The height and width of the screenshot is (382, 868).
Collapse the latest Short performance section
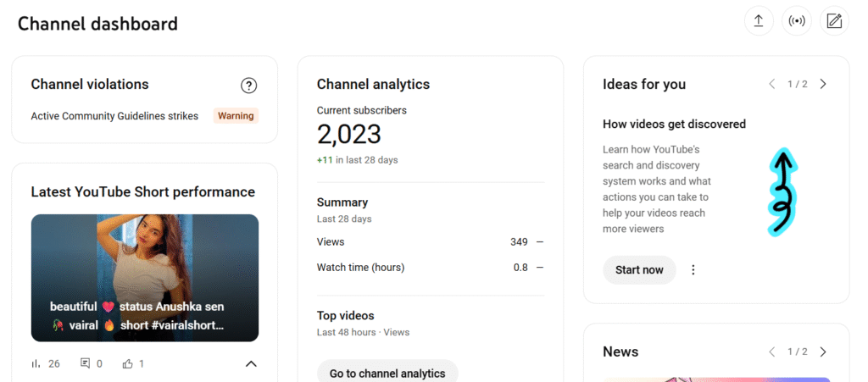point(251,363)
